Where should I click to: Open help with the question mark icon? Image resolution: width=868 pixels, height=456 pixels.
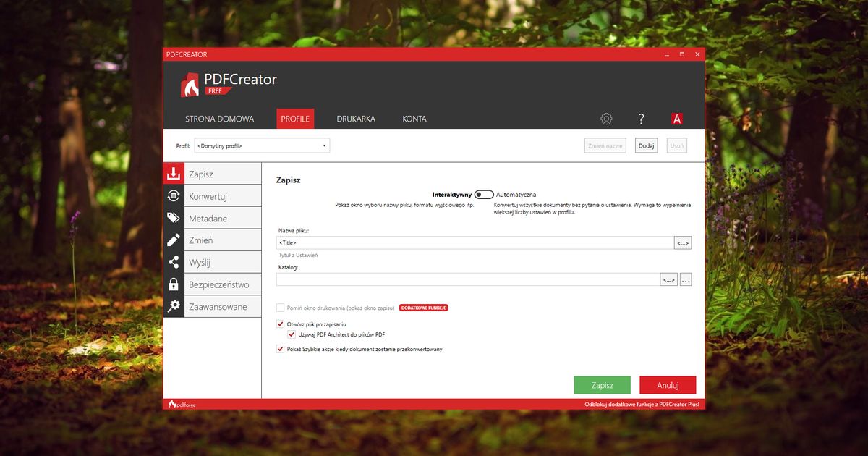click(641, 119)
